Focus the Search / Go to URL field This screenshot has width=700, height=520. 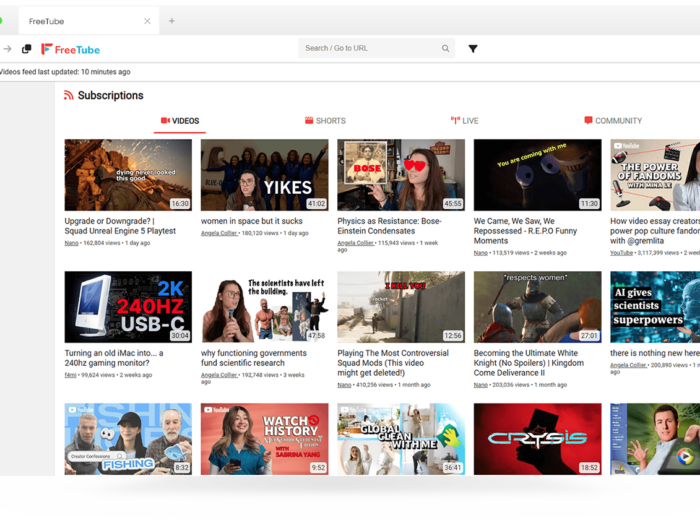[x=370, y=48]
